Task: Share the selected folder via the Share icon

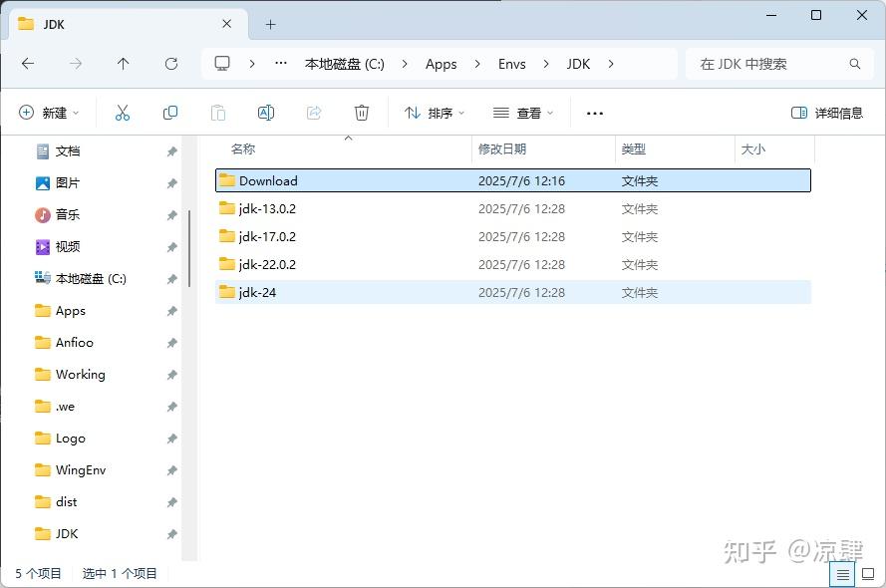Action: click(314, 112)
